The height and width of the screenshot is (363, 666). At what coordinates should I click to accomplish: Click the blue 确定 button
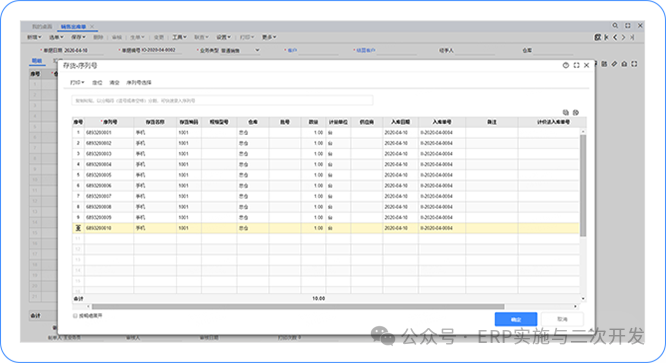[x=516, y=319]
